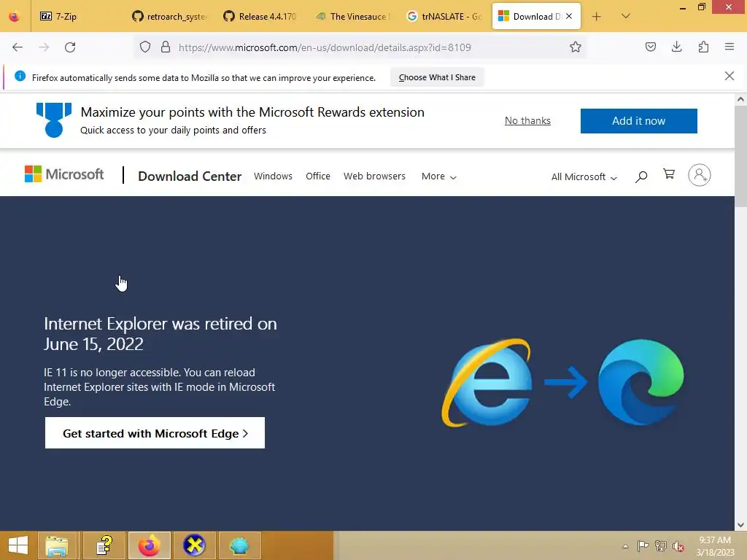Switch to the 7-Zip tab

76,16
